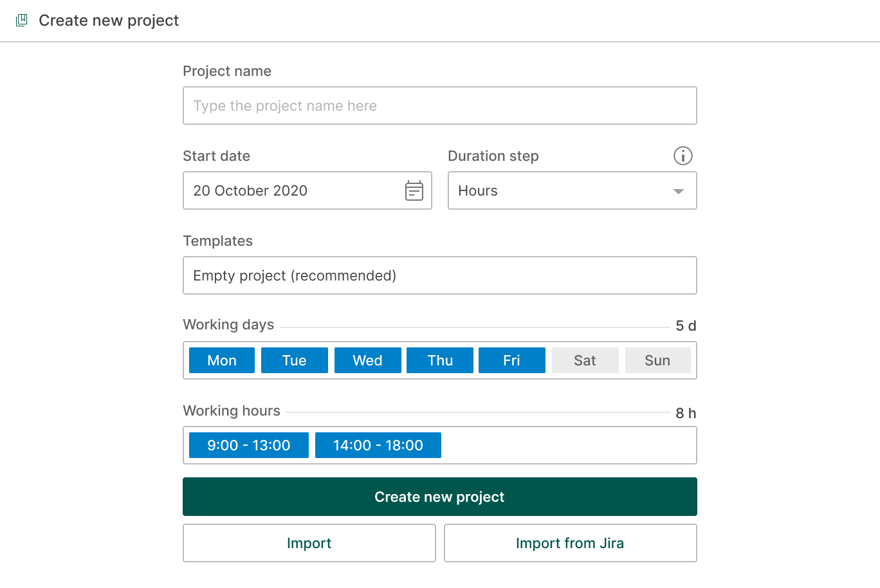Disable Monday as a working day
The image size is (880, 588).
tap(221, 360)
